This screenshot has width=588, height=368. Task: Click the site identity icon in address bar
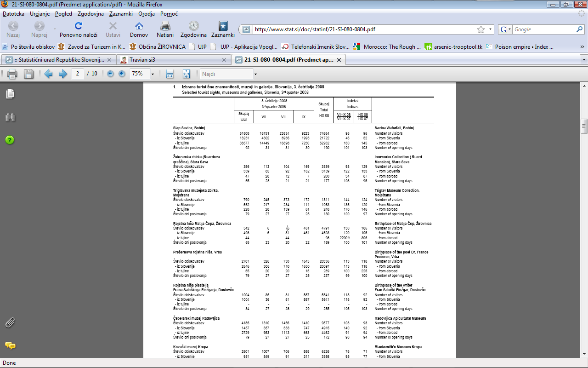click(x=246, y=29)
